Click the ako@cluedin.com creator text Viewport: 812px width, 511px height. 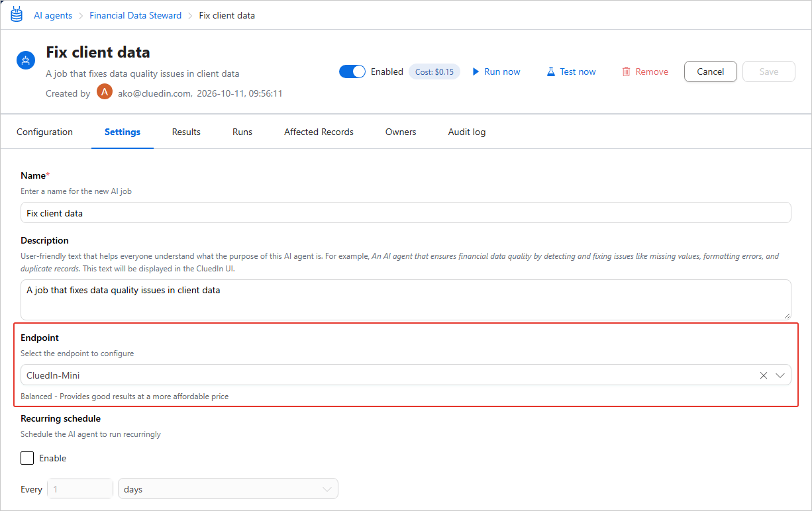(x=154, y=93)
